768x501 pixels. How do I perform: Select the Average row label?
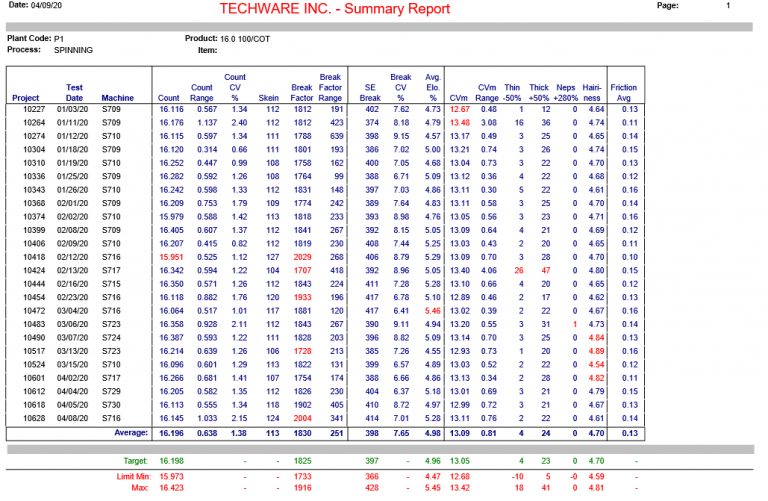131,433
